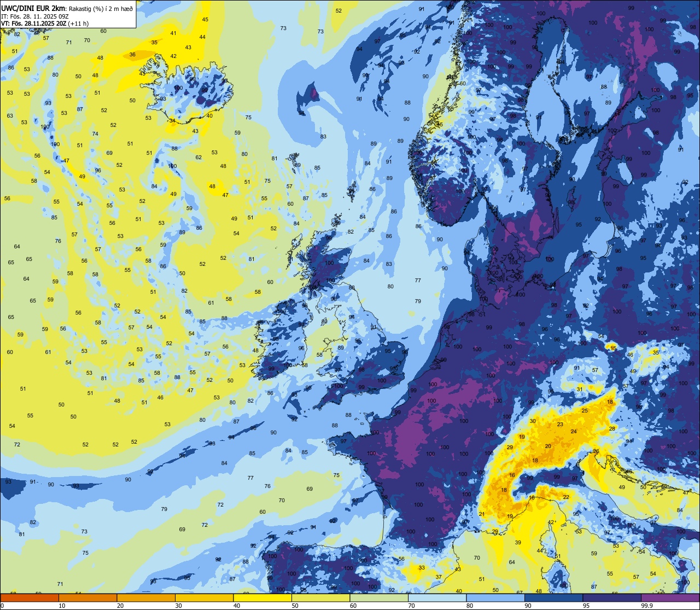Image resolution: width=700 pixels, height=610 pixels.
Task: Click the humidity value 15 in the small orange patch
Action: (x=613, y=348)
